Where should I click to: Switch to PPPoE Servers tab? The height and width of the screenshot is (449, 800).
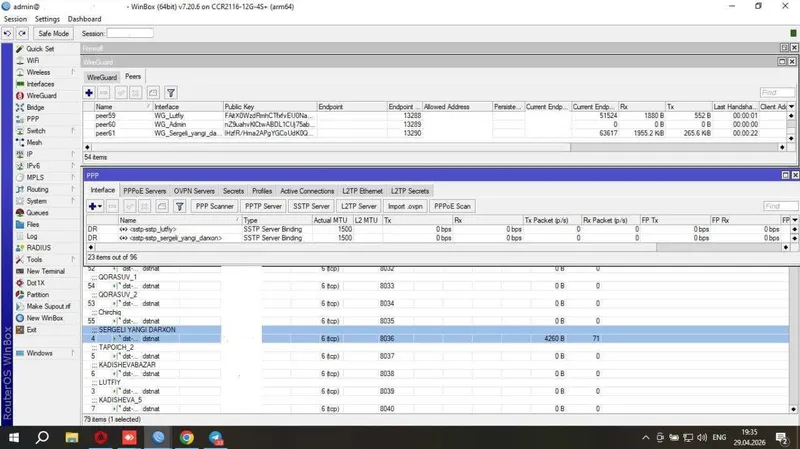click(145, 191)
